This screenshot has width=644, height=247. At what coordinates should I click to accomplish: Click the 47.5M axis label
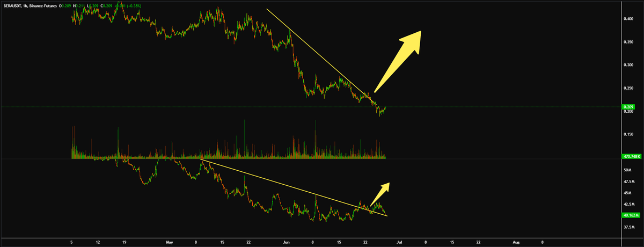[628, 181]
